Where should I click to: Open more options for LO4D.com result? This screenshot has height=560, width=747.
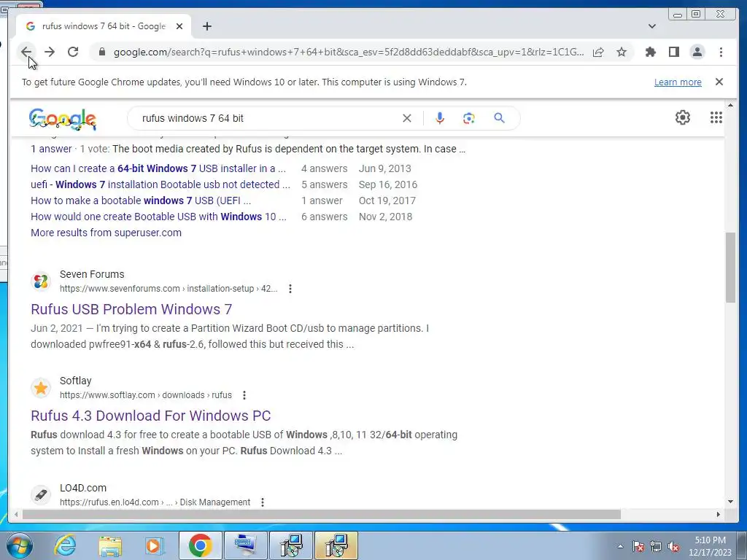[x=262, y=502]
